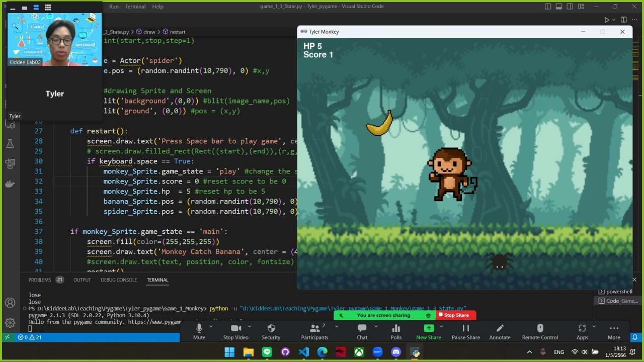Show the Participants panel
The width and height of the screenshot is (644, 362).
coord(314,332)
